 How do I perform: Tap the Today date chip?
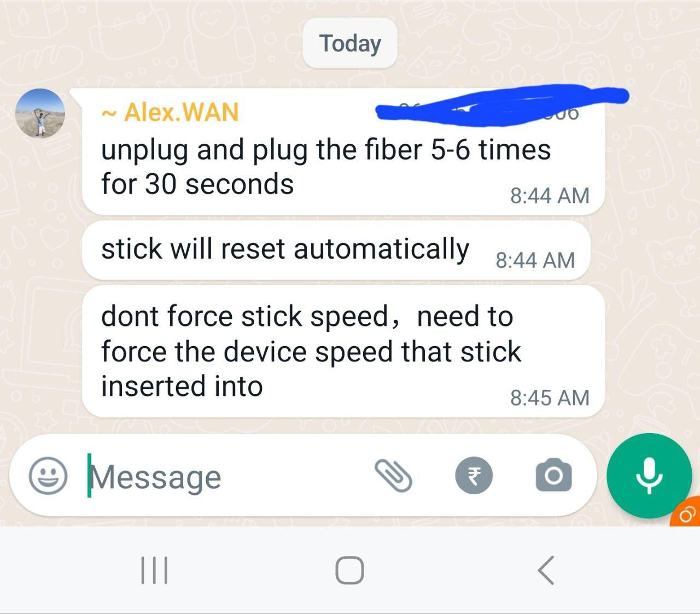(x=350, y=43)
